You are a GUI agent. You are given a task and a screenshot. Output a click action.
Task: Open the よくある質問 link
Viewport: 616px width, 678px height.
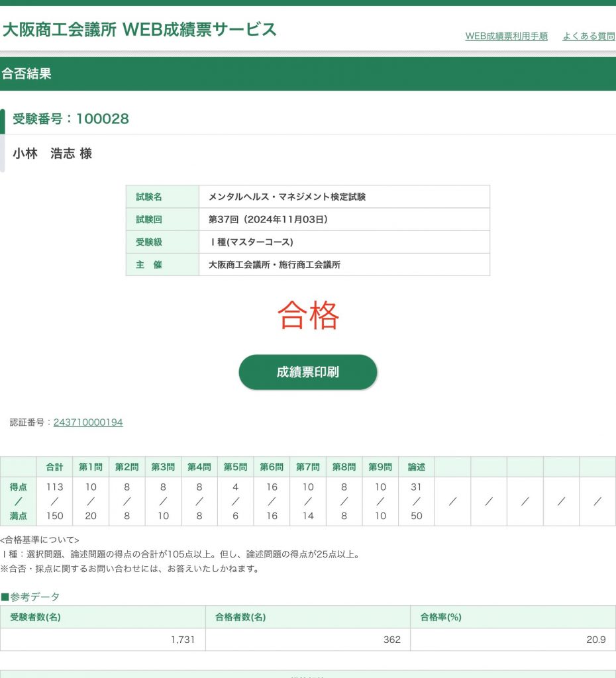click(588, 36)
